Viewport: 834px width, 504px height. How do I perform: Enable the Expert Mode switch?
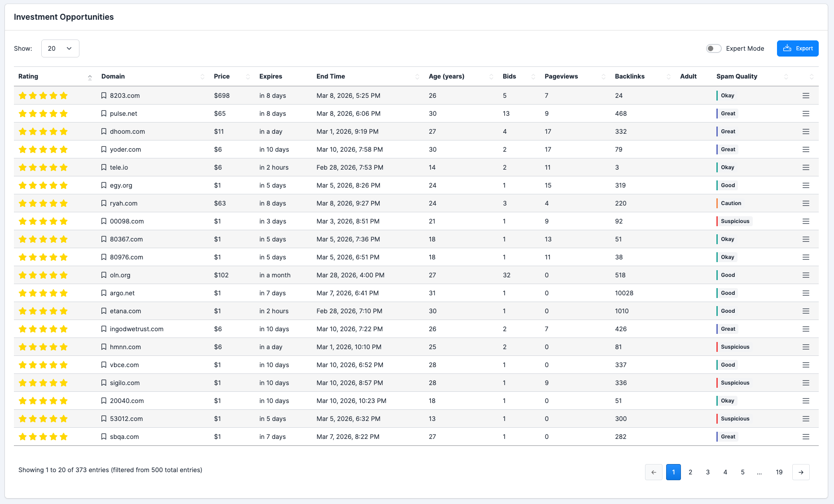point(713,48)
